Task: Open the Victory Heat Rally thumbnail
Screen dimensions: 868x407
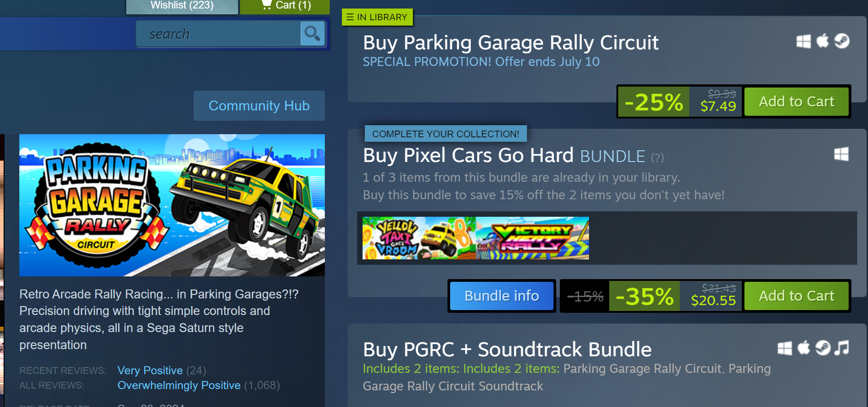Action: click(532, 238)
